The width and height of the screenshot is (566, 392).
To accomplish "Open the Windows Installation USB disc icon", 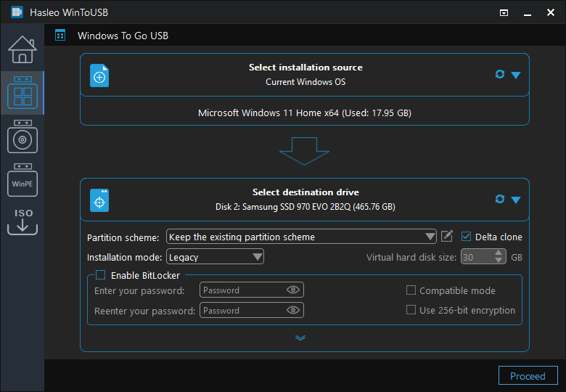I will (22, 136).
